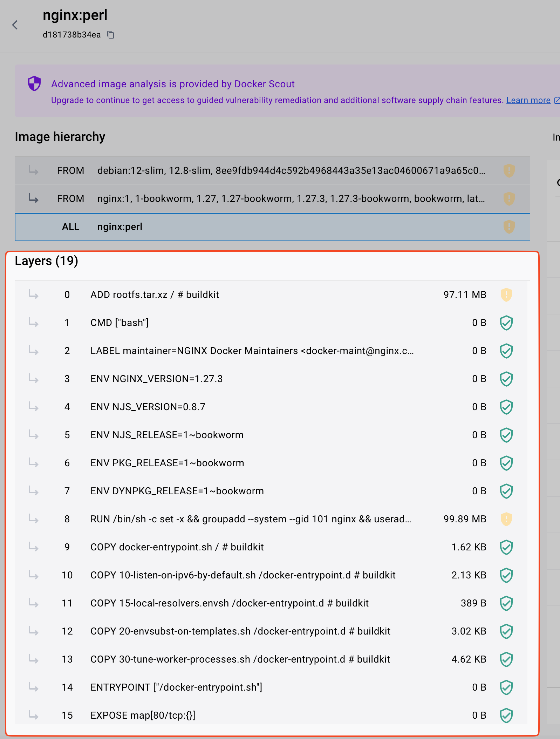Click warning shield on layer 0 row

(x=506, y=294)
